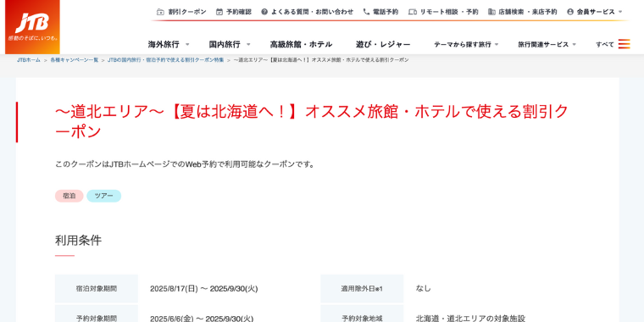
Task: Click the 店舗検索・来店予約 store icon
Action: pos(491,12)
